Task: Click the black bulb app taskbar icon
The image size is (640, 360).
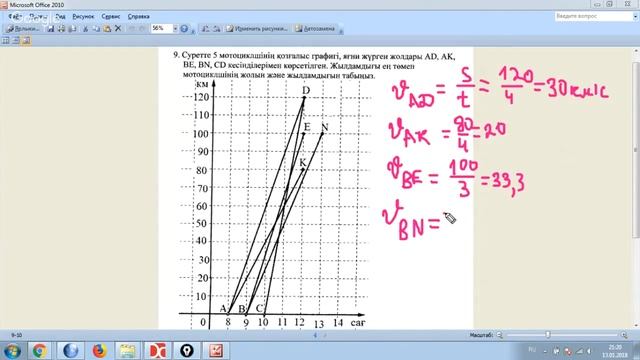Action: [187, 351]
